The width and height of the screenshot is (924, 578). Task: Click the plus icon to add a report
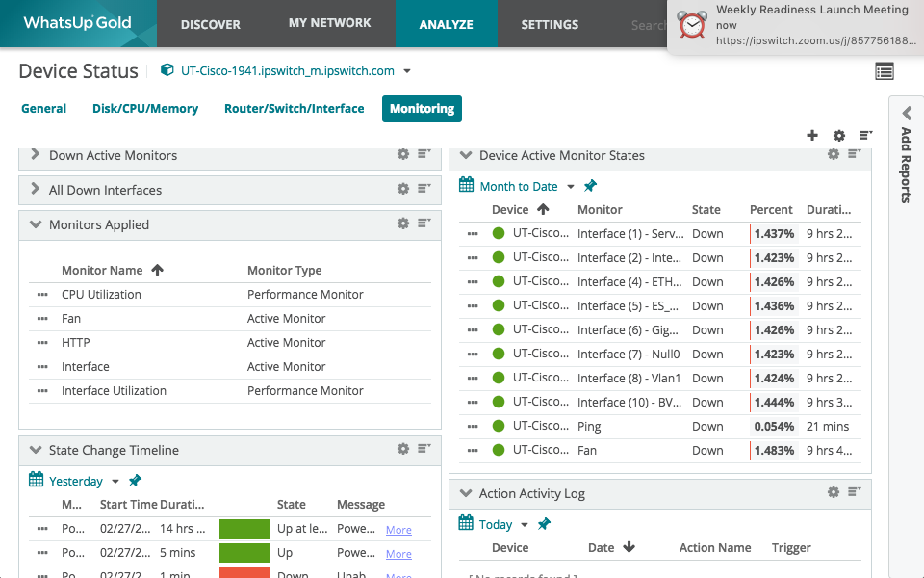click(812, 136)
